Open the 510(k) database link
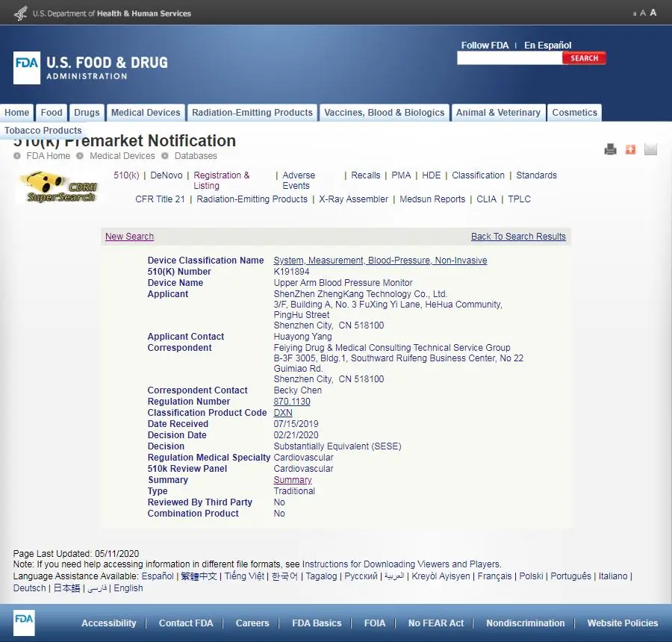Screen dimensions: 672x642 (126, 175)
